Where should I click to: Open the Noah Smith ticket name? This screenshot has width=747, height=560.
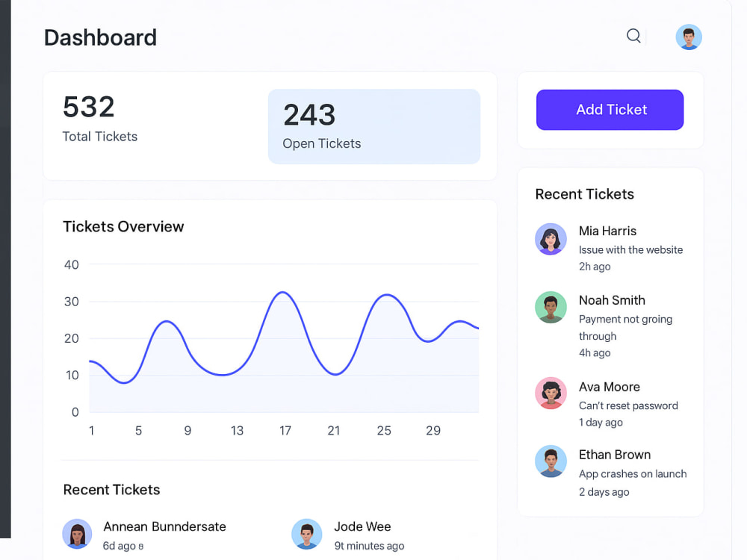(612, 300)
